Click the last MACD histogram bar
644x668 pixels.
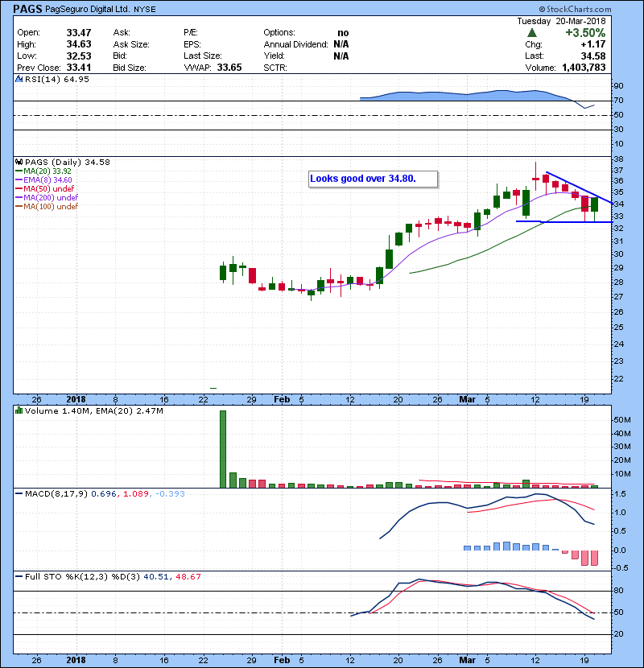(595, 558)
